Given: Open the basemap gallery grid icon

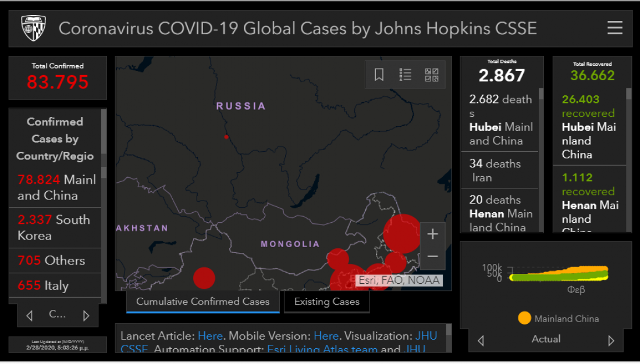Looking at the screenshot, I should click(x=432, y=74).
